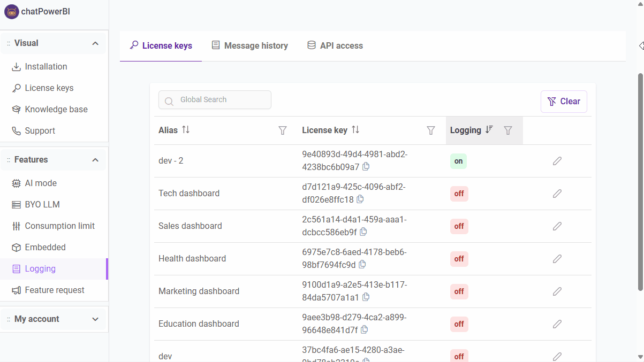Toggle logging 'on' badge for dev - 2
The width and height of the screenshot is (644, 362).
(458, 161)
